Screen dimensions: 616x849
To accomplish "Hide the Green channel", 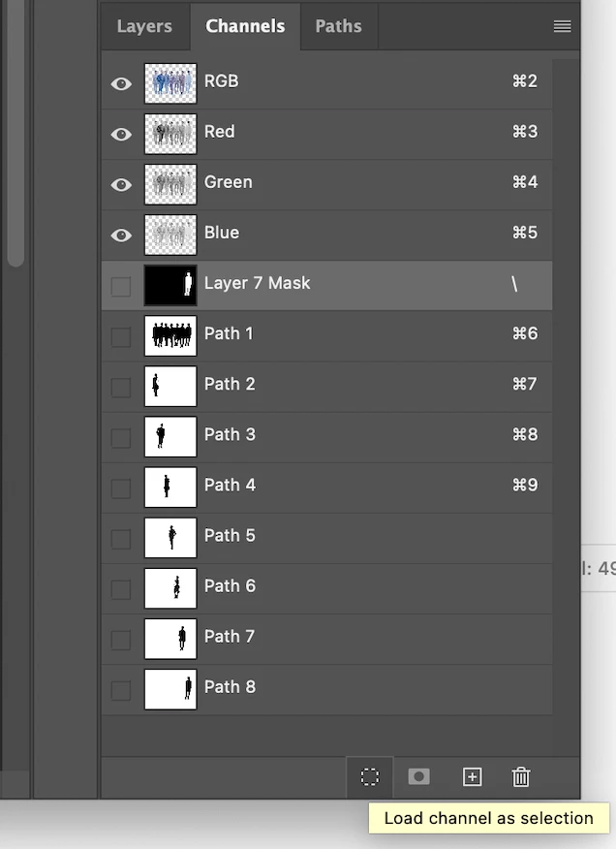I will (121, 185).
